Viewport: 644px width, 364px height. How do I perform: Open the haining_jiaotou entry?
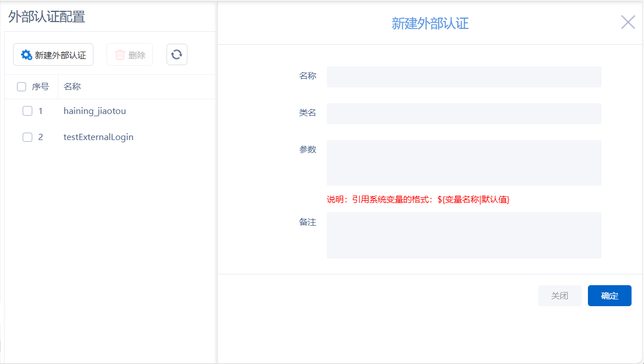point(95,111)
